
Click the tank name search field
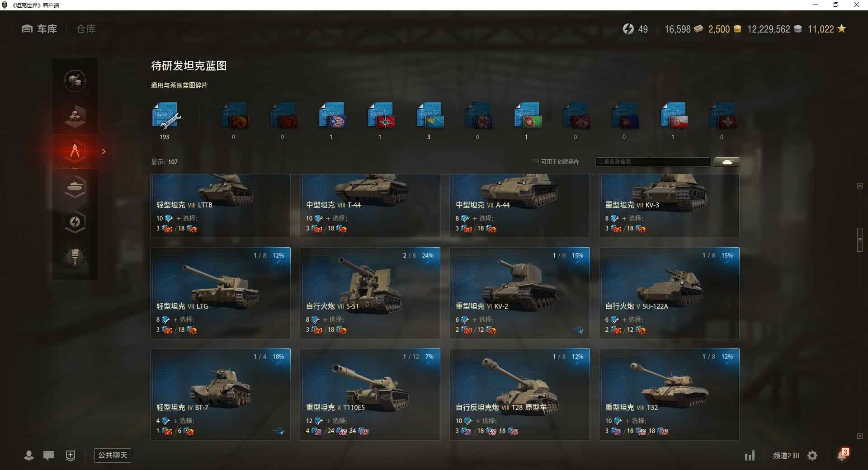(653, 162)
